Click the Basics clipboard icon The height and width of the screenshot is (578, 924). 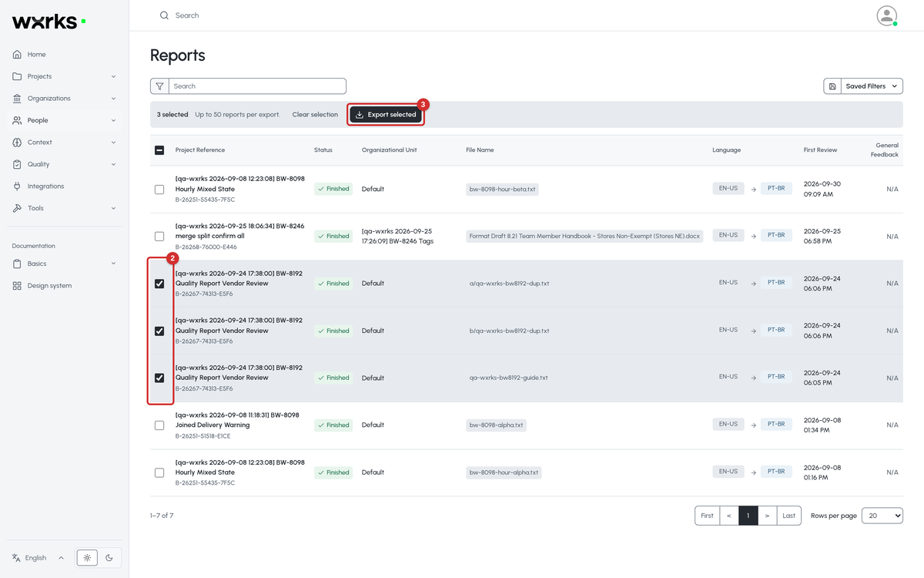click(18, 264)
